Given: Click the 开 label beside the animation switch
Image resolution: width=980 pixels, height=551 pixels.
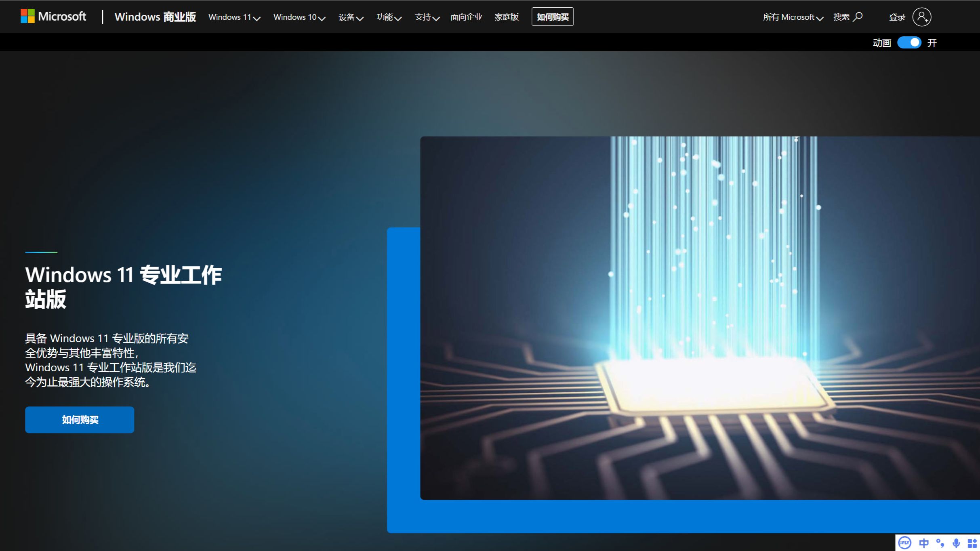Looking at the screenshot, I should [932, 43].
